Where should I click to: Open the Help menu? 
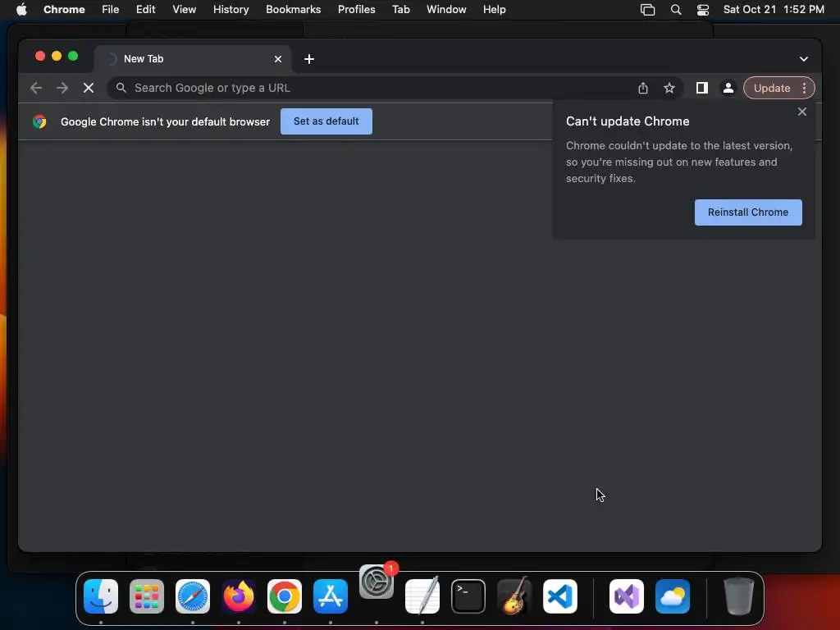pyautogui.click(x=494, y=10)
